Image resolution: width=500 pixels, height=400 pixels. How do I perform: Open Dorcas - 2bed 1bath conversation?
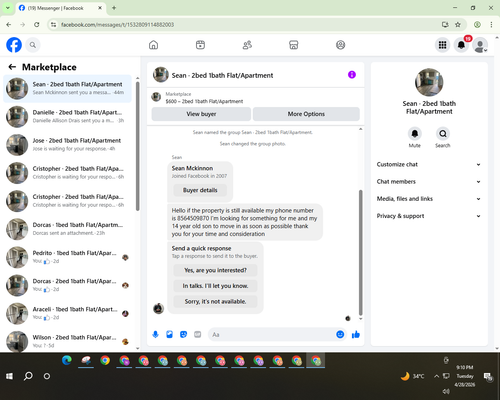click(x=67, y=285)
